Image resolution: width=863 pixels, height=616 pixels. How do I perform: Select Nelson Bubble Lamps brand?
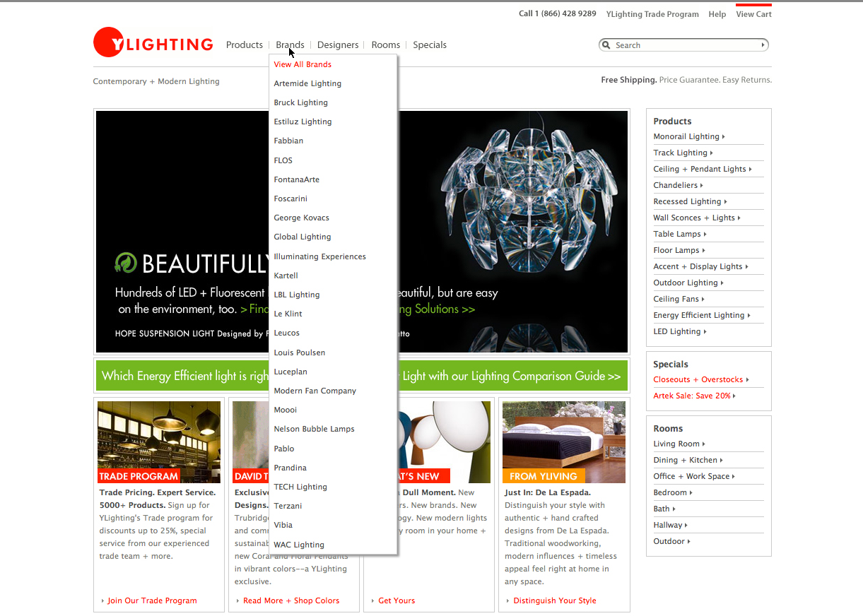coord(315,429)
